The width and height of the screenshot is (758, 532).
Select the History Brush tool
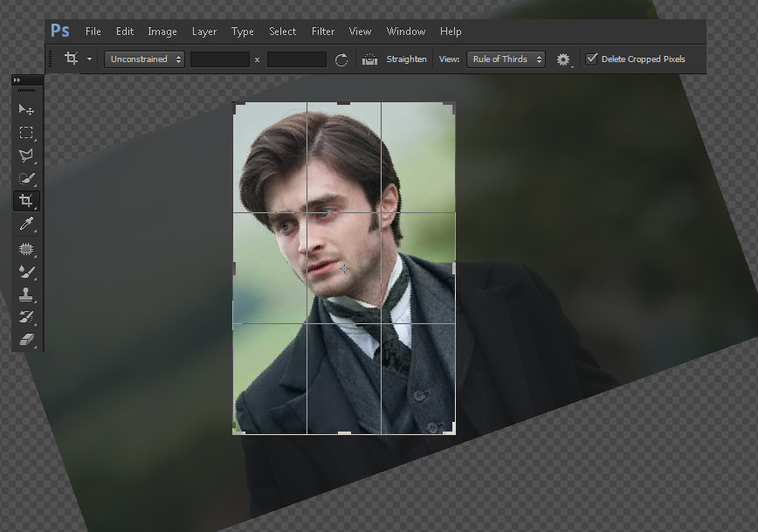click(x=26, y=317)
